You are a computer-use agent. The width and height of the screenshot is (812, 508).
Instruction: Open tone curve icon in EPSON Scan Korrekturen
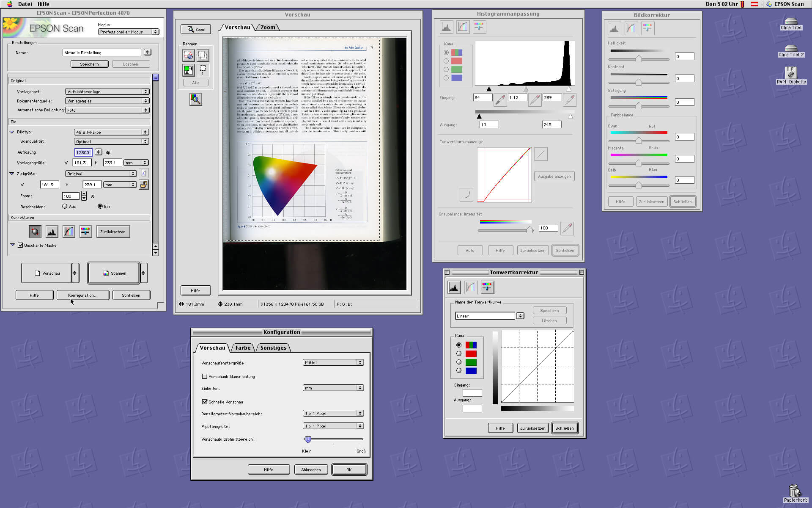pos(69,232)
